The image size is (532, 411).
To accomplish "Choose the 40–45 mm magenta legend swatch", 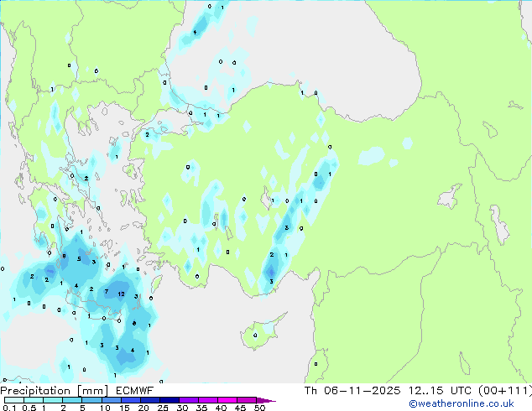I will click(227, 400).
